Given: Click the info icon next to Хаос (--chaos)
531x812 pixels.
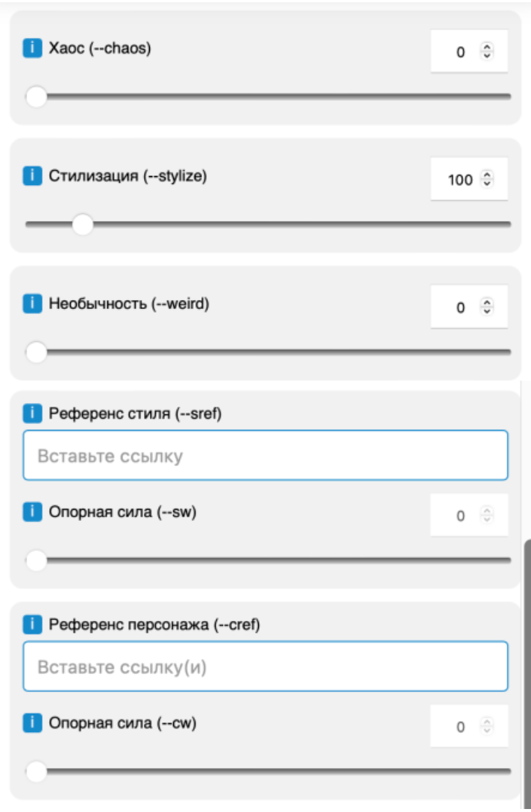Looking at the screenshot, I should [x=32, y=49].
